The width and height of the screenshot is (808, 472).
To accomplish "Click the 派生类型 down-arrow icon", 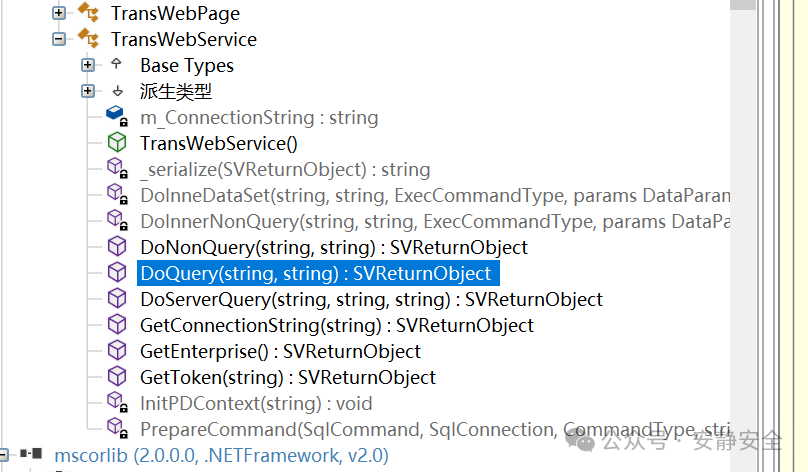I will pyautogui.click(x=117, y=91).
